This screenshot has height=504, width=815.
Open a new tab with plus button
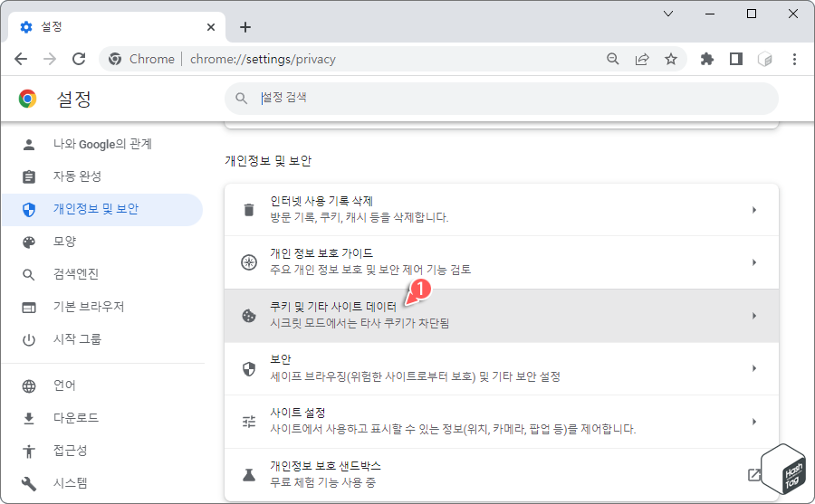245,27
